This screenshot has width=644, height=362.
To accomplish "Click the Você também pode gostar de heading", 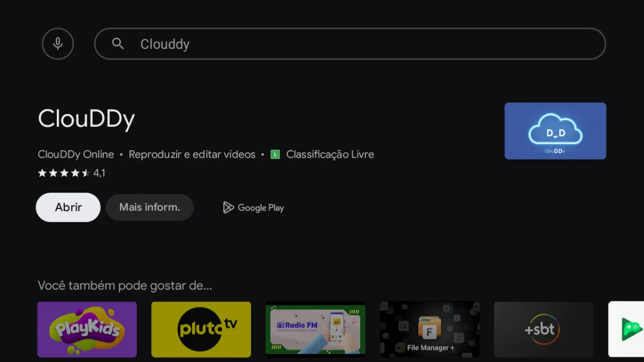I will pyautogui.click(x=125, y=285).
